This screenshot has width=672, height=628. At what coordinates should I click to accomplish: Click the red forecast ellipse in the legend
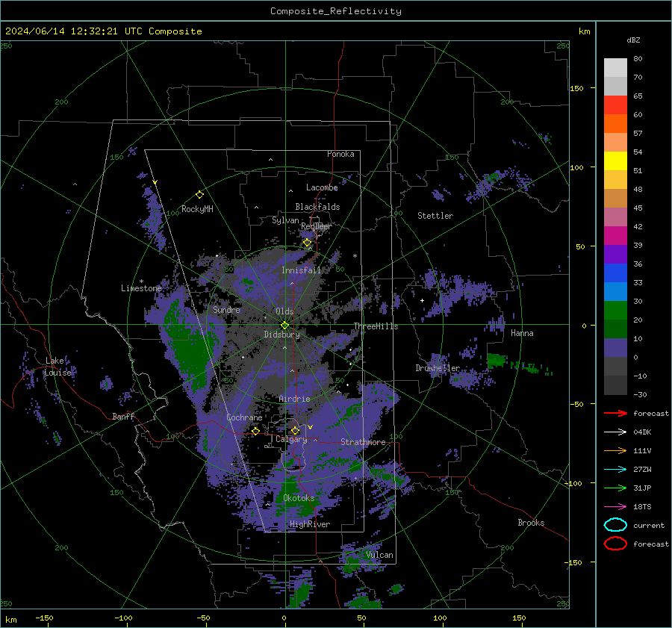(x=615, y=544)
